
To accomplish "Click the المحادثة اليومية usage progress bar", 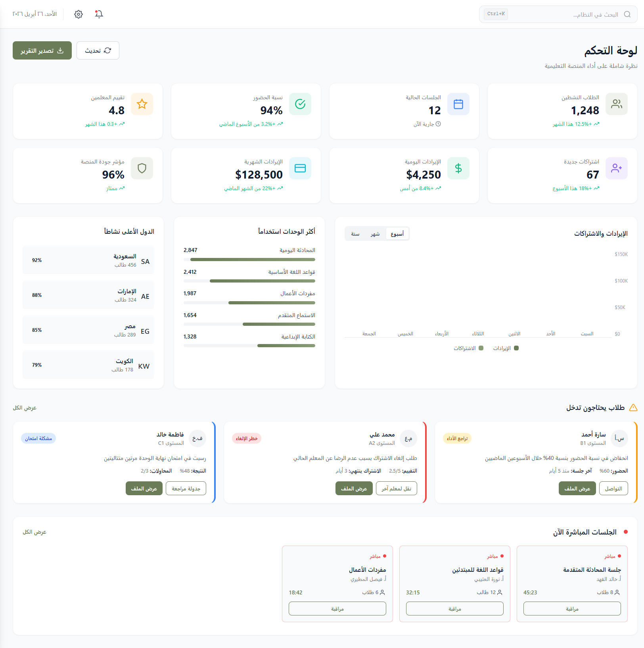I will pyautogui.click(x=249, y=260).
